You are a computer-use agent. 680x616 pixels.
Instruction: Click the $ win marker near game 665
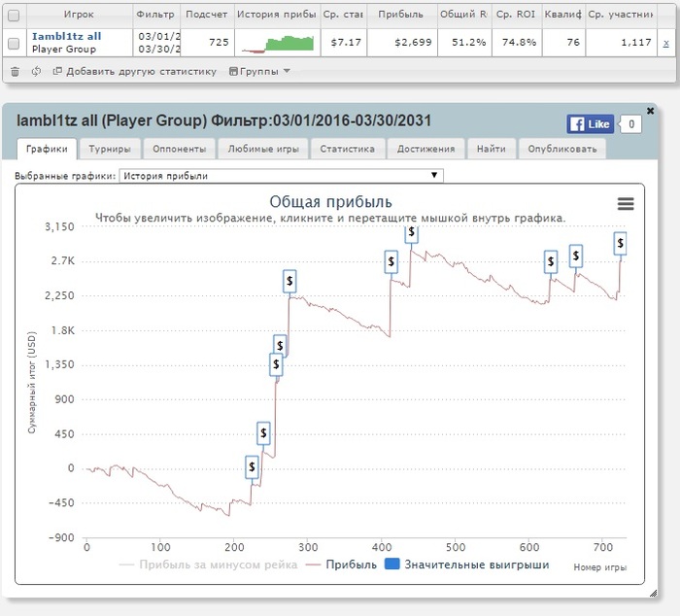coord(576,256)
